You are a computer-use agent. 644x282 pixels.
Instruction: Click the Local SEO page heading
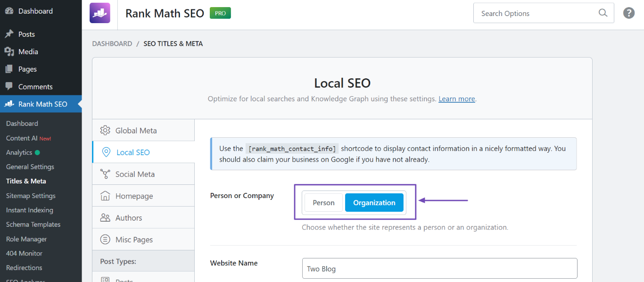coord(342,83)
